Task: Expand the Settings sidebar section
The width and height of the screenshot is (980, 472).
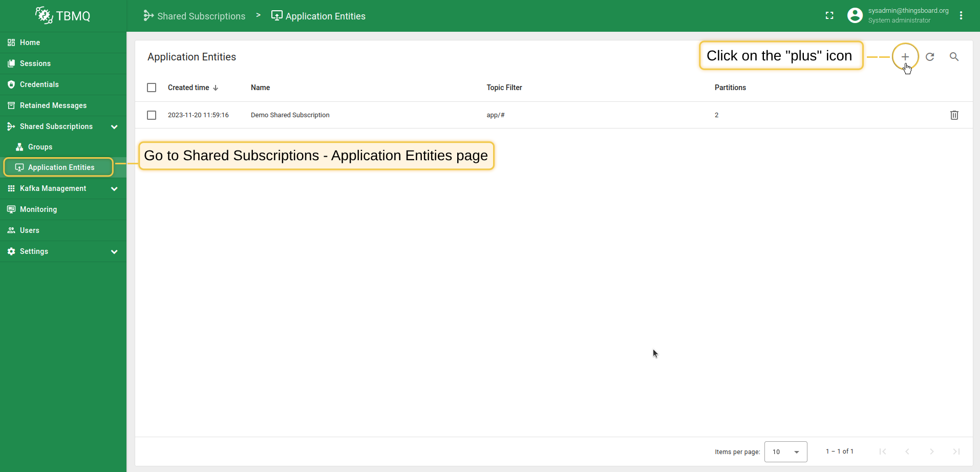Action: point(114,251)
